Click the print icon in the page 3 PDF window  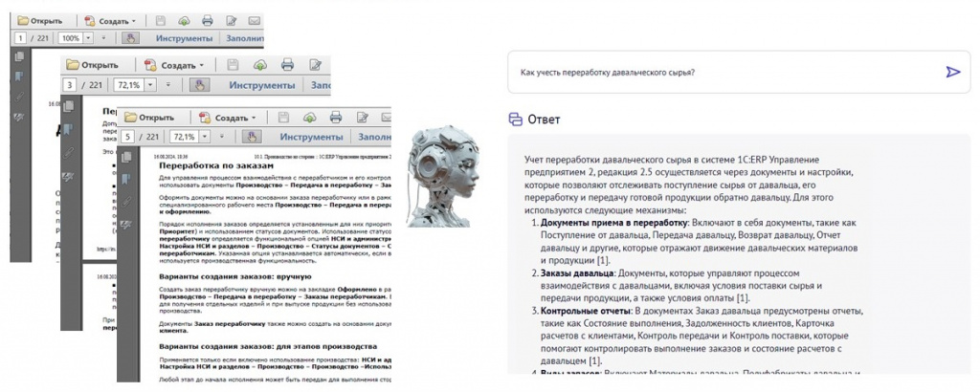tap(287, 65)
